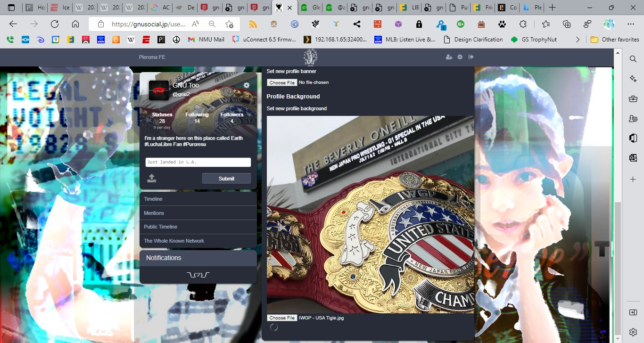Click the GNU Too profile avatar

(159, 90)
